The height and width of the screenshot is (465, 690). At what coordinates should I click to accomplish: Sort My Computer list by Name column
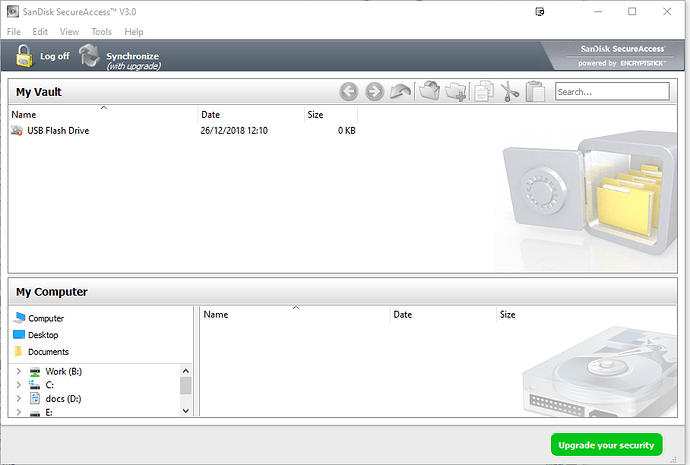click(x=295, y=315)
